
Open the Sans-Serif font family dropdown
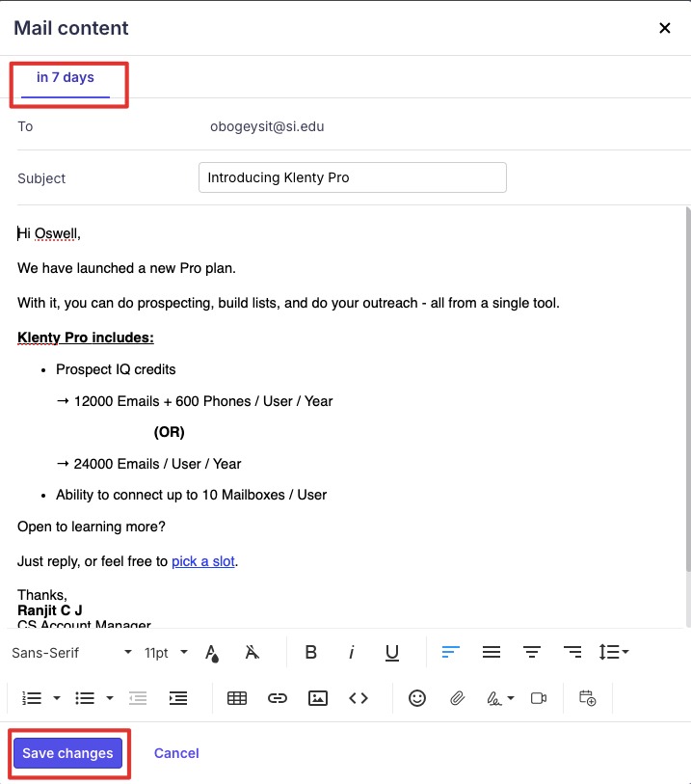[71, 653]
